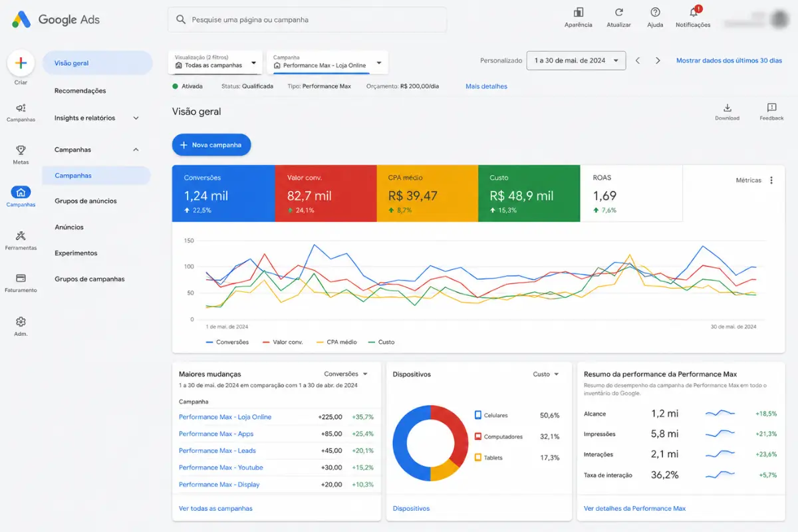Collapse the Campanhas menu section
Image resolution: width=798 pixels, height=532 pixels.
pyautogui.click(x=136, y=150)
